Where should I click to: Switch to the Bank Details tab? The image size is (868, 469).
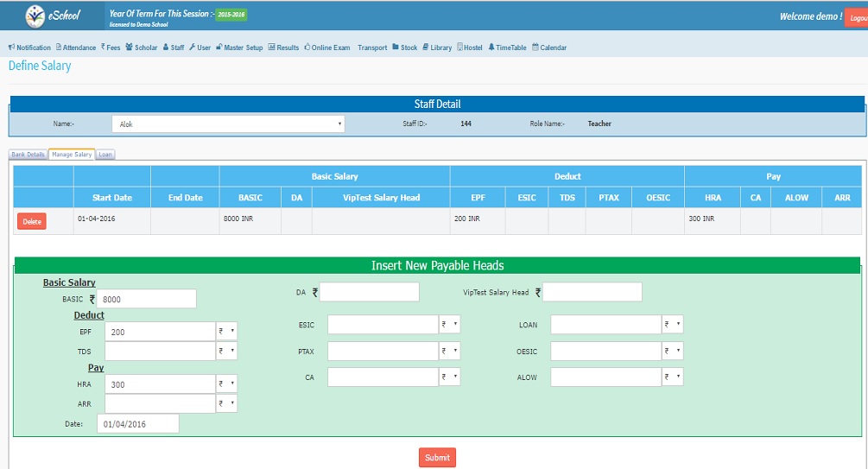28,155
